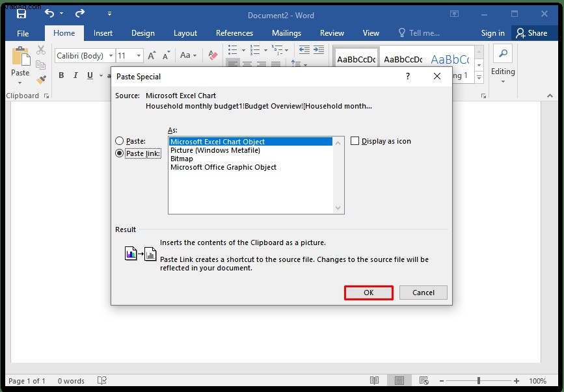Click the Share button
The image size is (564, 392).
click(531, 33)
